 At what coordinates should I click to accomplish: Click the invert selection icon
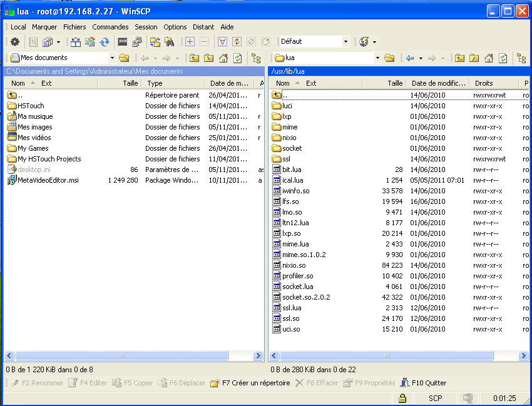[237, 42]
